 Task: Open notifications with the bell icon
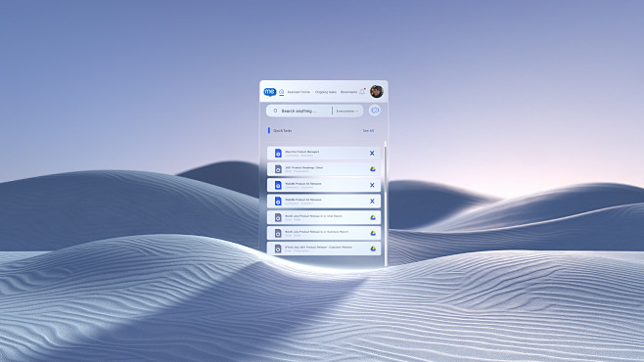click(362, 92)
